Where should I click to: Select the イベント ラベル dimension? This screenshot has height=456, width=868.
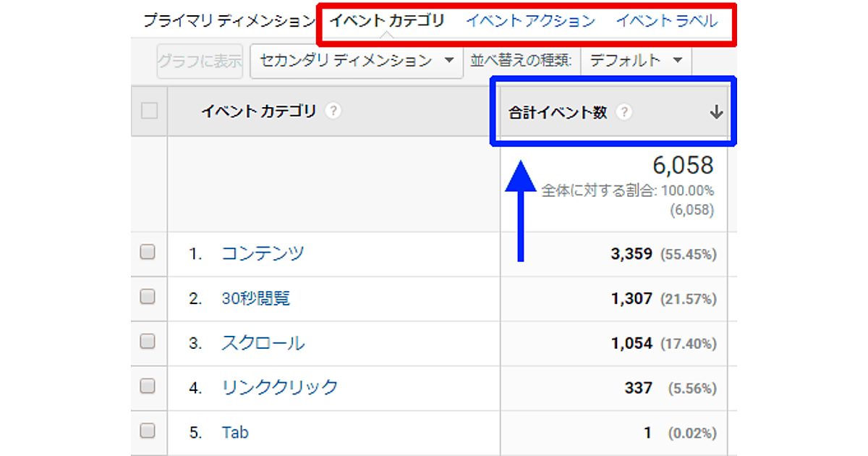(x=666, y=21)
